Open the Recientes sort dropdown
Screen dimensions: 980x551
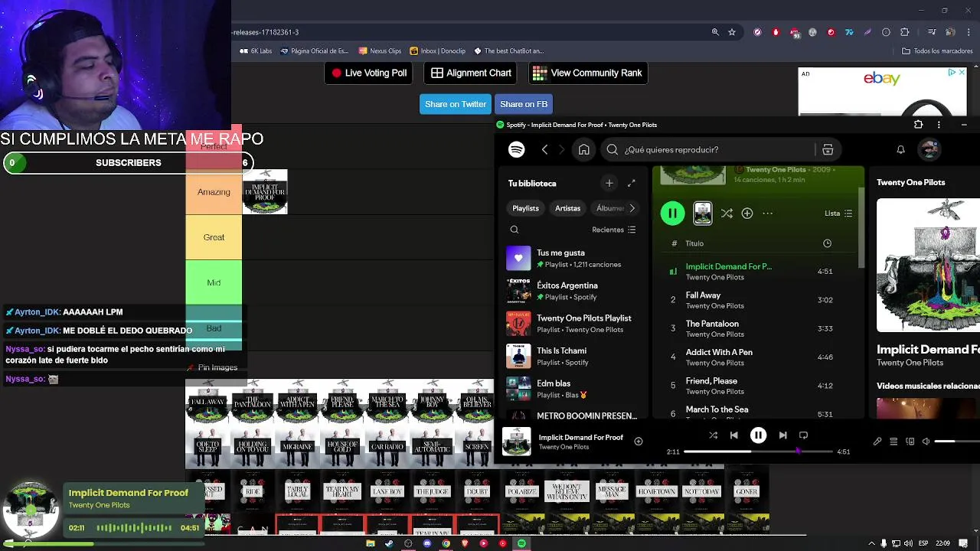coord(614,230)
